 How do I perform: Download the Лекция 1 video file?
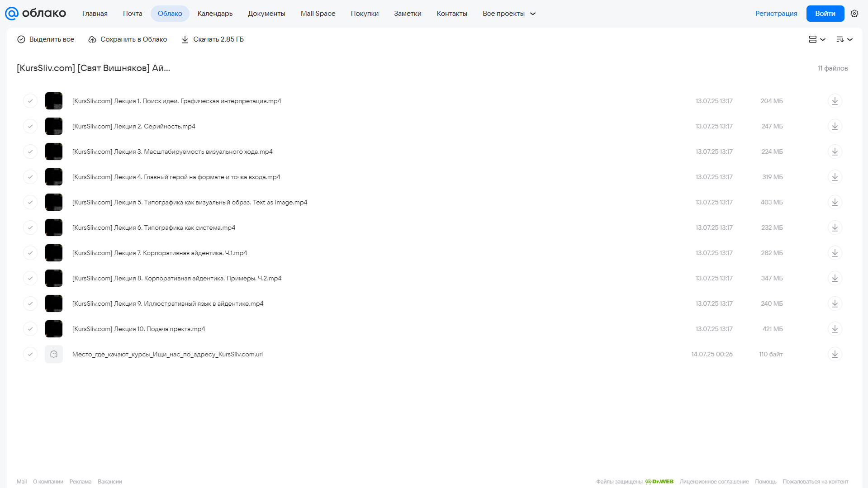(x=835, y=101)
